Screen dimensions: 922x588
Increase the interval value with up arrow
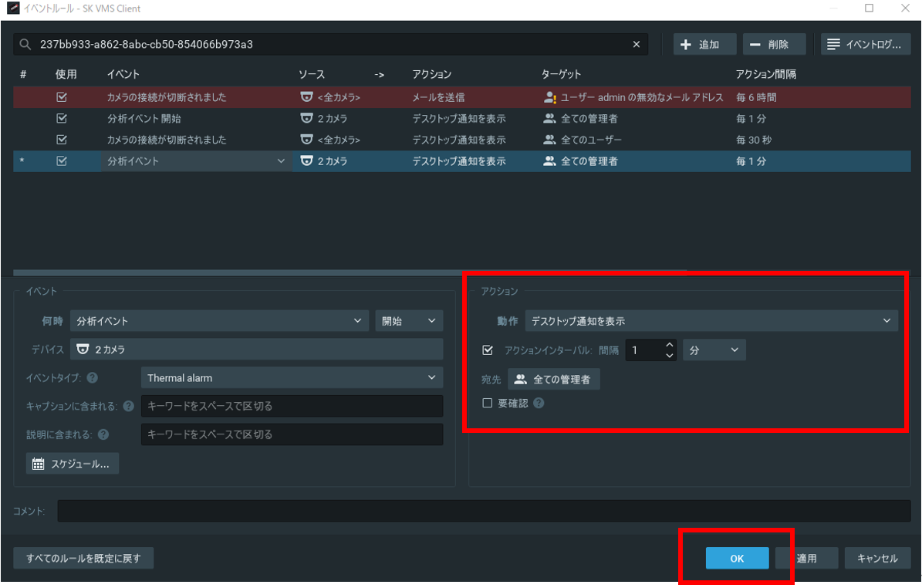coord(669,345)
